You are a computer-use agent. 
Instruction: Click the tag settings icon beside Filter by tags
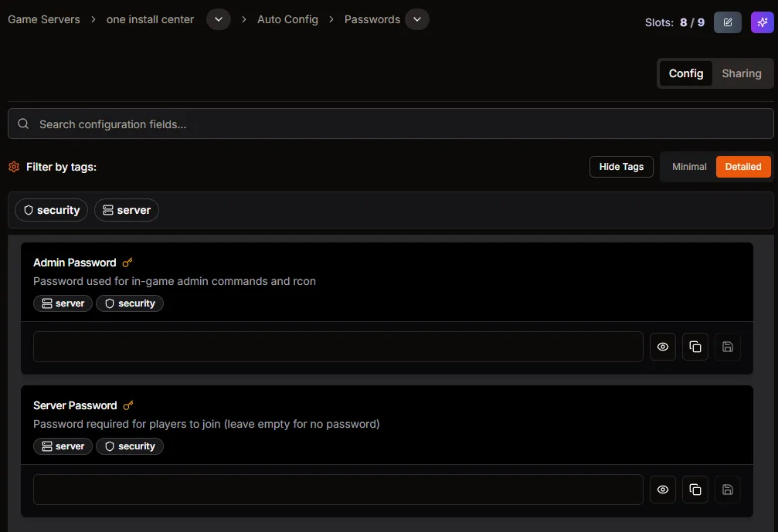coord(13,166)
